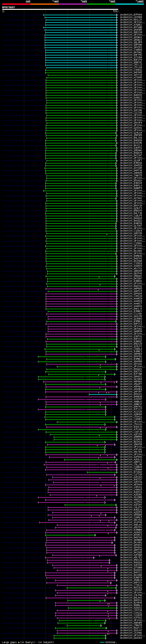Select label UniRef100_B4ID87
Image resolution: width=146 pixels, height=644 pixels.
click(x=131, y=279)
